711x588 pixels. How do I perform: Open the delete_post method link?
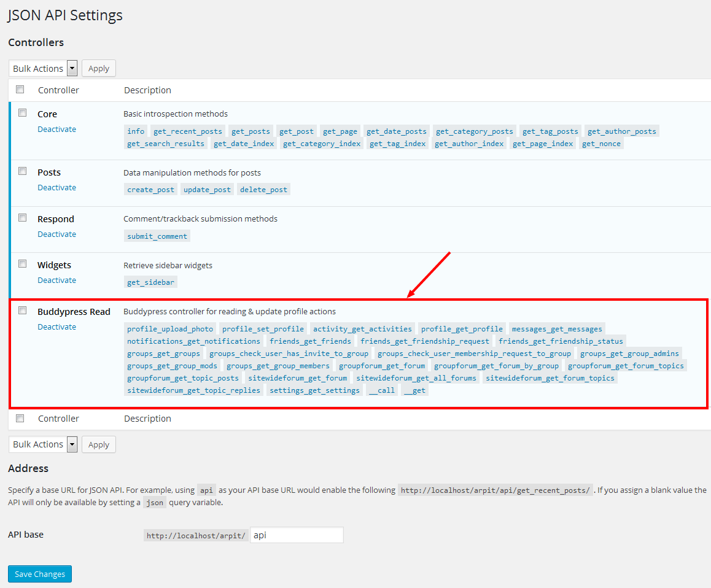pyautogui.click(x=263, y=190)
